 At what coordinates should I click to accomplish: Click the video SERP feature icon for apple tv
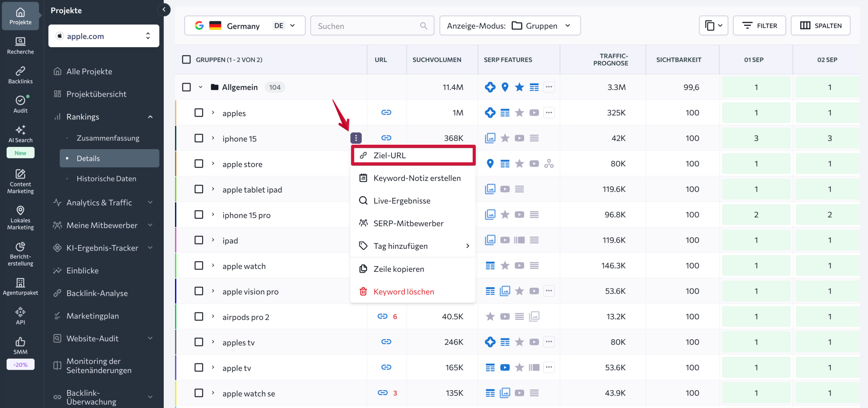[505, 367]
